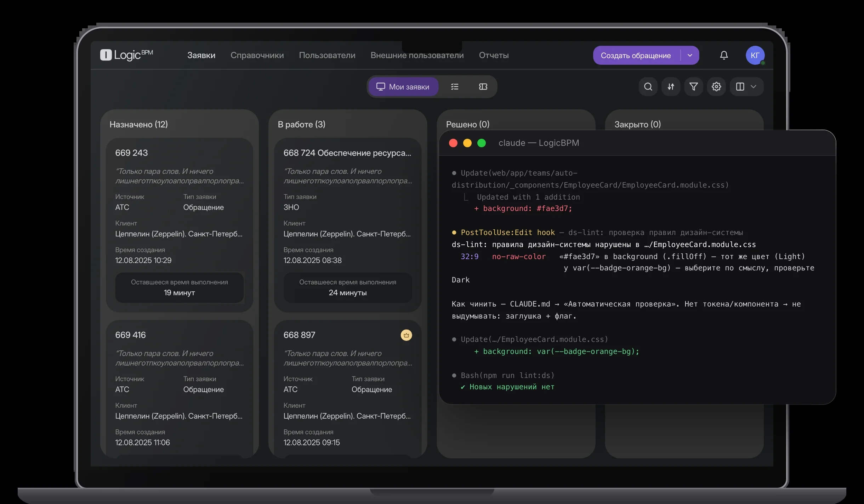The image size is (864, 504).
Task: Switch to the ticket card view
Action: click(x=483, y=87)
